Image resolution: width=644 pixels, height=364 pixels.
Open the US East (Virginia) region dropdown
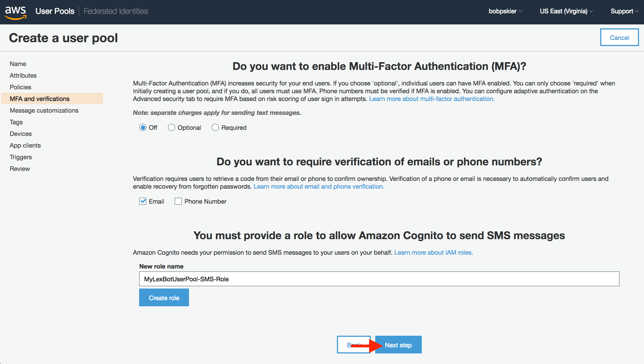[566, 11]
